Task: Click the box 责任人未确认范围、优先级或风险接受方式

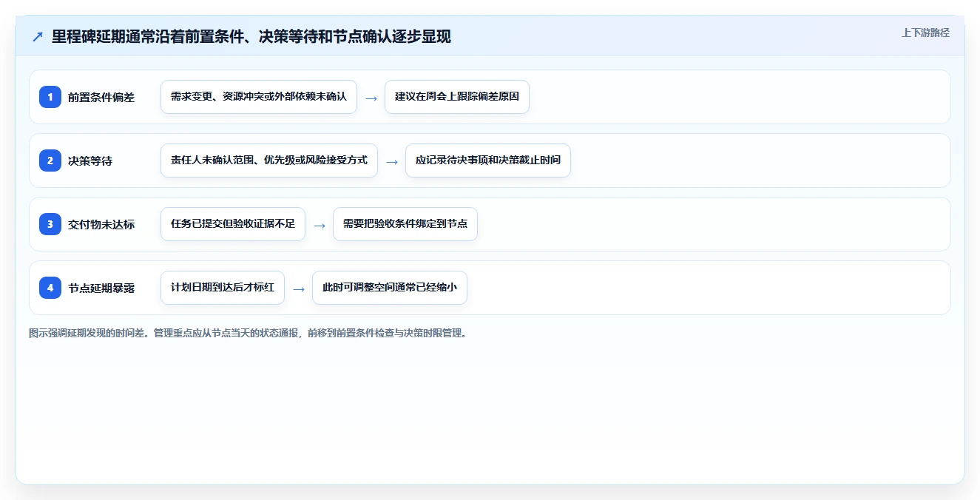Action: [x=269, y=161]
